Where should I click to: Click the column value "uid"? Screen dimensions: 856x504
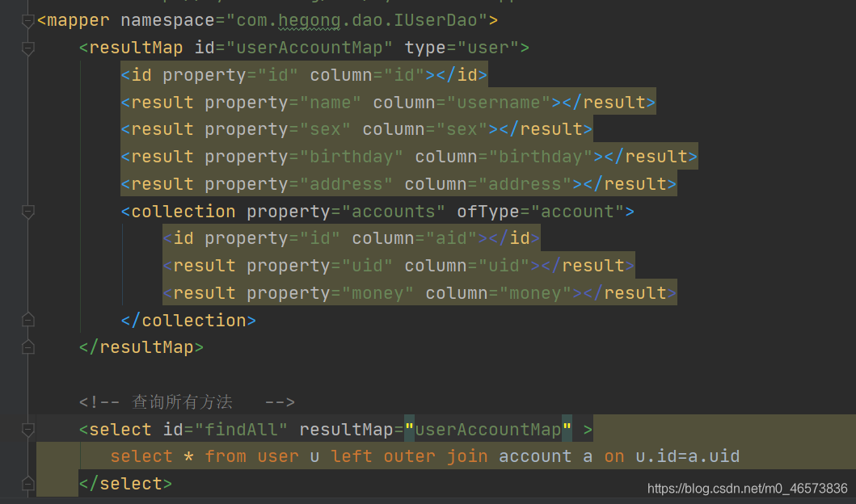pyautogui.click(x=504, y=266)
